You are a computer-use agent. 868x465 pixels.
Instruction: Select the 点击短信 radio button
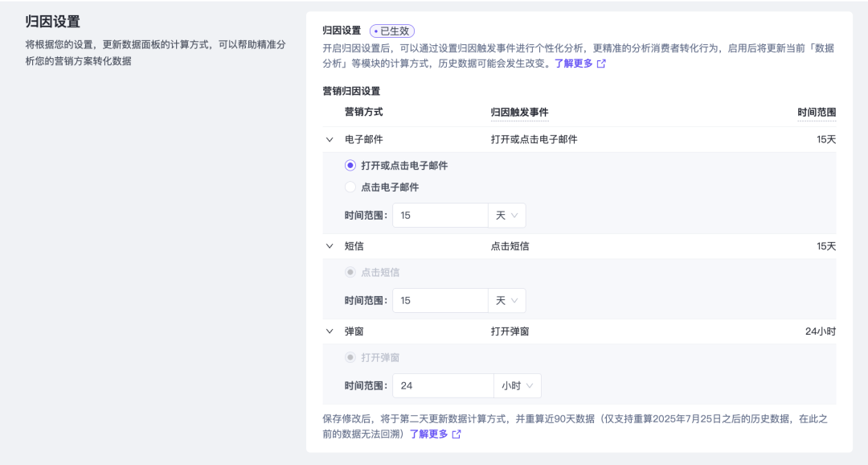pyautogui.click(x=350, y=273)
